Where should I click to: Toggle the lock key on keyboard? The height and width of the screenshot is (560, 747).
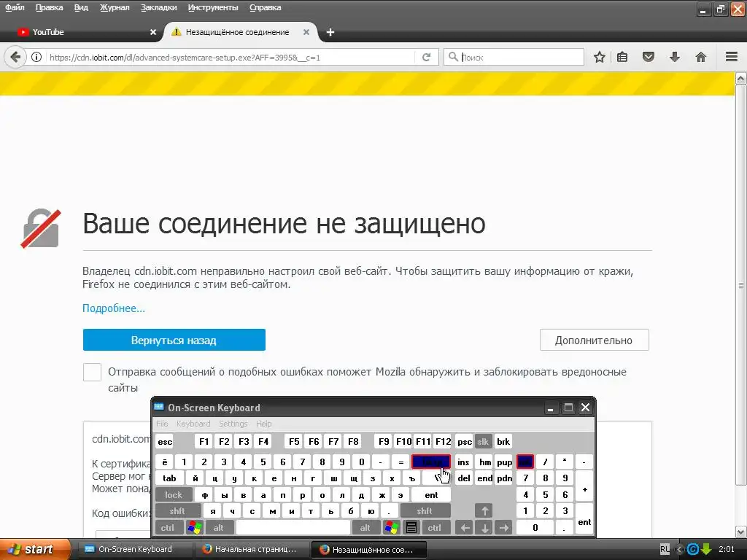[174, 495]
